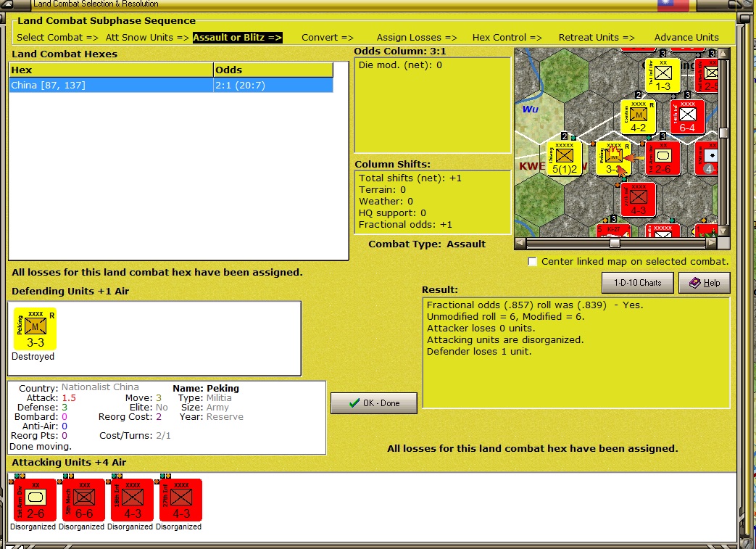The height and width of the screenshot is (549, 756).
Task: Click the mini-map scroll left arrow
Action: pyautogui.click(x=520, y=244)
